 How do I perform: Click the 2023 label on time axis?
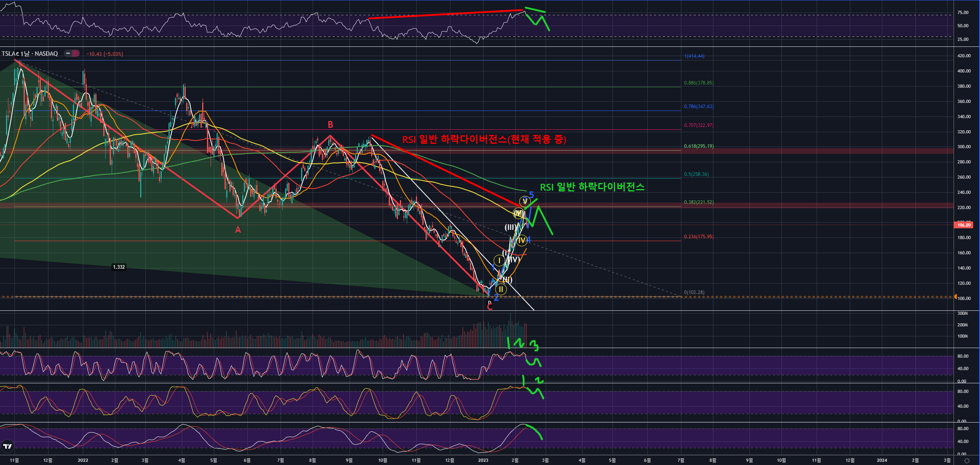(x=483, y=460)
